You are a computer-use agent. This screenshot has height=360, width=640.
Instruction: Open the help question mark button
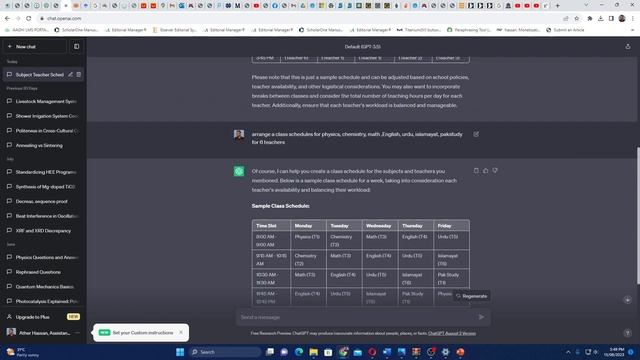click(627, 333)
